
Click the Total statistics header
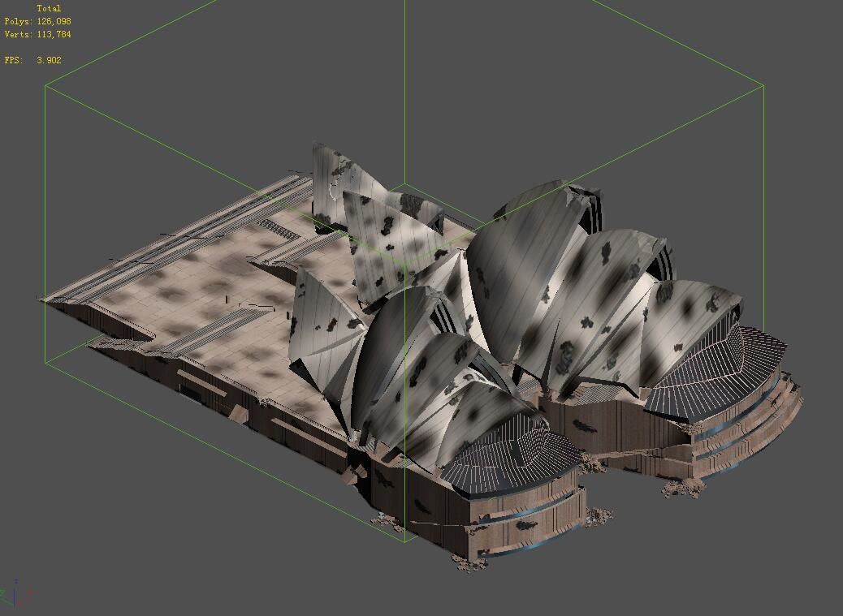pos(49,9)
